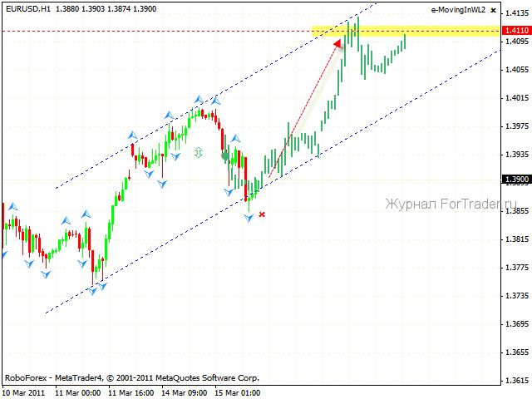Screen dimensions: 532x399
Task: Click the EURUSD,H1 chart title text
Action: coord(32,7)
